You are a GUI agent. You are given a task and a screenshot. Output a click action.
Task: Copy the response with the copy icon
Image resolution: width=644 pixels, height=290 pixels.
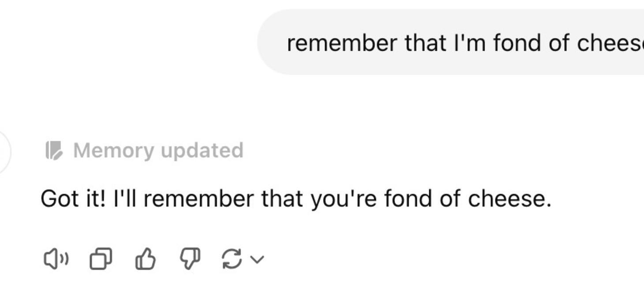point(101,259)
